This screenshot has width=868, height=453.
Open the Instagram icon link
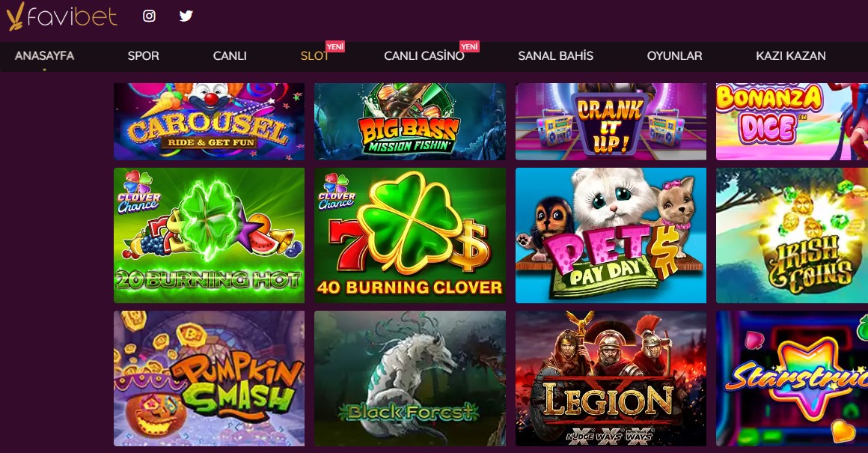[149, 16]
